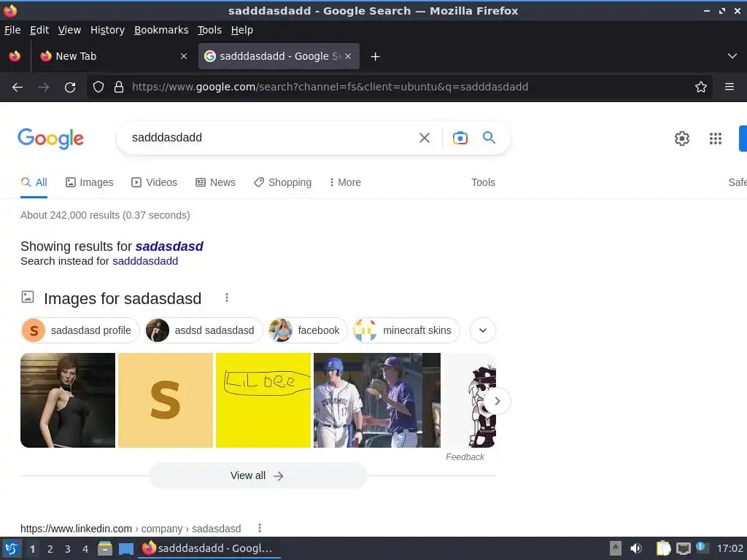Show next images with carousel arrow
Viewport: 747px width, 560px height.
tap(498, 401)
